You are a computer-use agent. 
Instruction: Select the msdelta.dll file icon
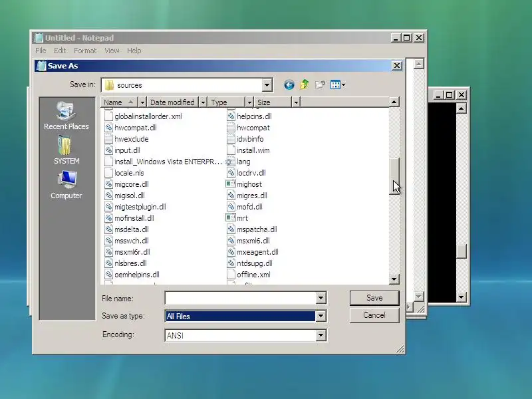[x=108, y=229]
